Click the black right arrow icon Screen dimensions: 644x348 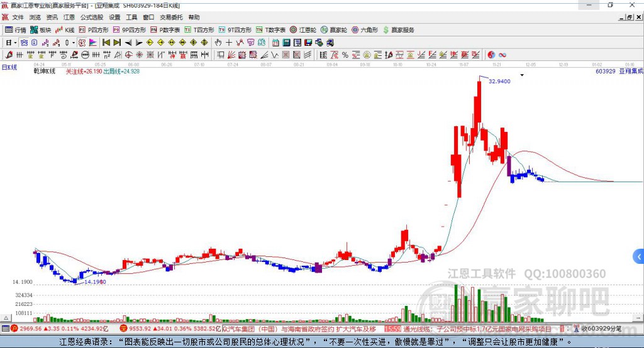139,43
